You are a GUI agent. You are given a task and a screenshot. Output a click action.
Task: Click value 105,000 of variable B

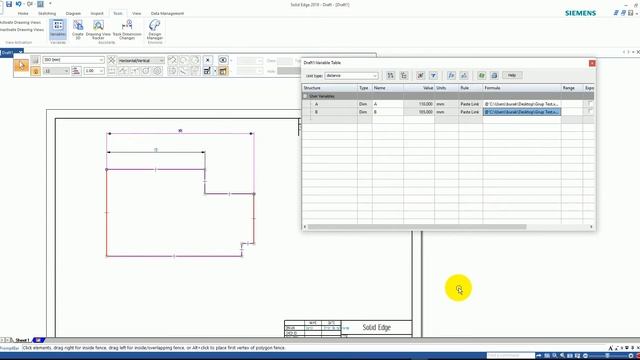click(x=419, y=112)
